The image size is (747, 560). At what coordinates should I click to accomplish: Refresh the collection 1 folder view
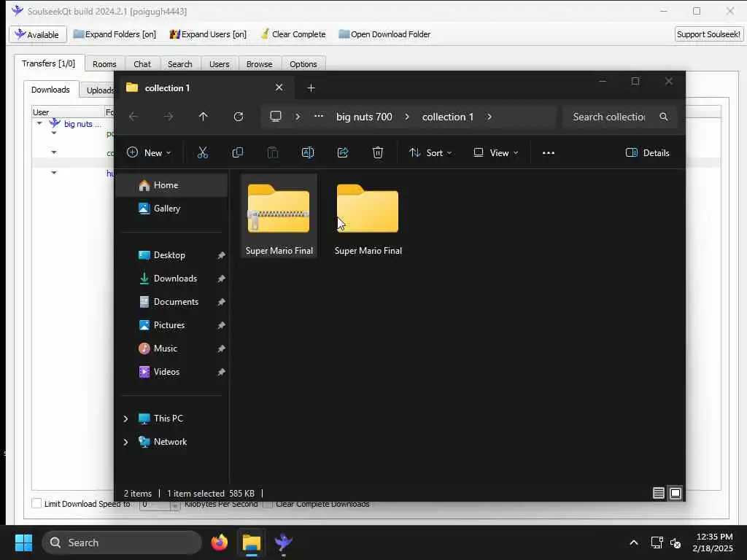(x=239, y=117)
